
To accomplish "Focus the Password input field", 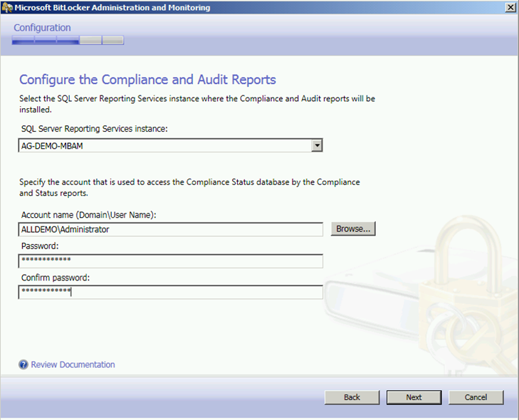I will pyautogui.click(x=170, y=261).
